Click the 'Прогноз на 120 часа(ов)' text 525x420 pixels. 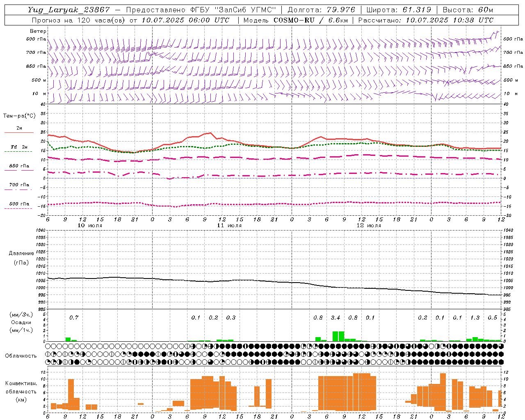[x=79, y=20]
